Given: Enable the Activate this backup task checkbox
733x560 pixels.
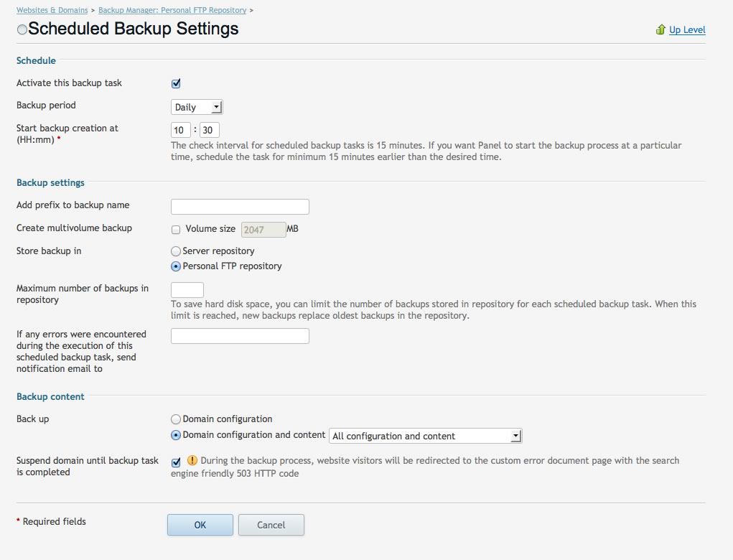Looking at the screenshot, I should click(175, 83).
